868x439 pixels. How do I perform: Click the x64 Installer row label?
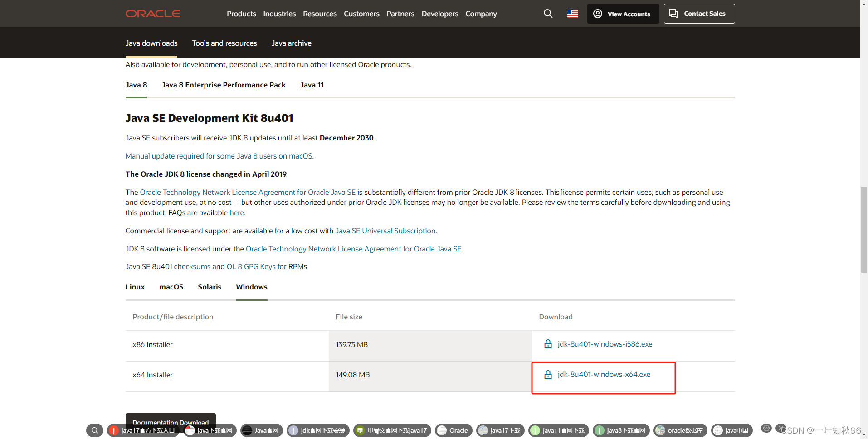tap(152, 375)
